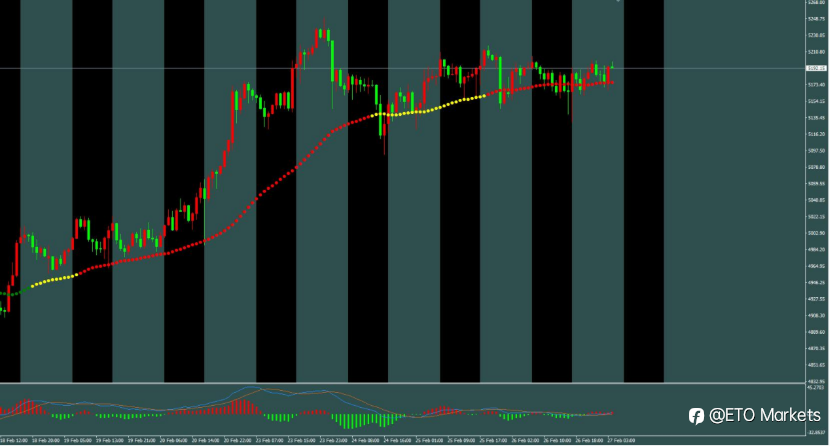The width and height of the screenshot is (831, 447).
Task: Select the 23 Feb 07:00 time label
Action: pyautogui.click(x=269, y=441)
